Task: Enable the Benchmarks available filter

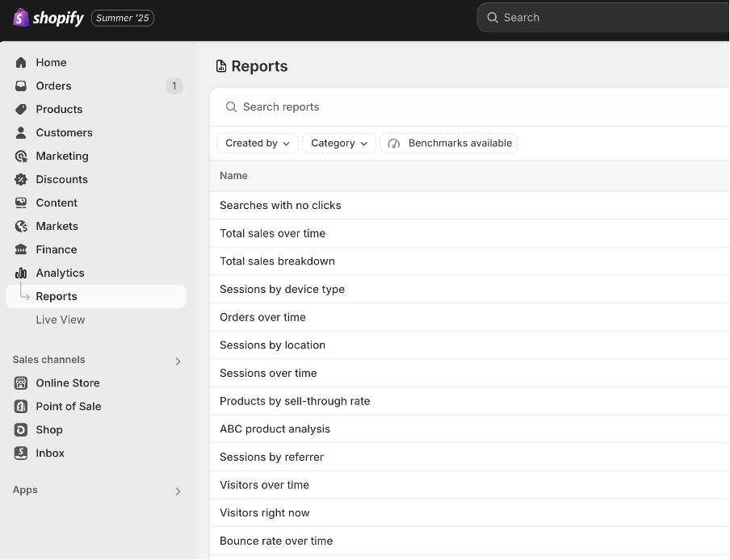Action: pyautogui.click(x=448, y=143)
